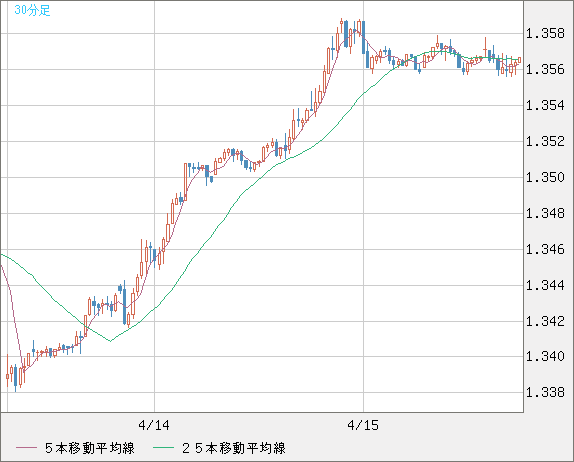Select the 1.342 price axis label
This screenshot has height=462, width=574.
pyautogui.click(x=545, y=321)
